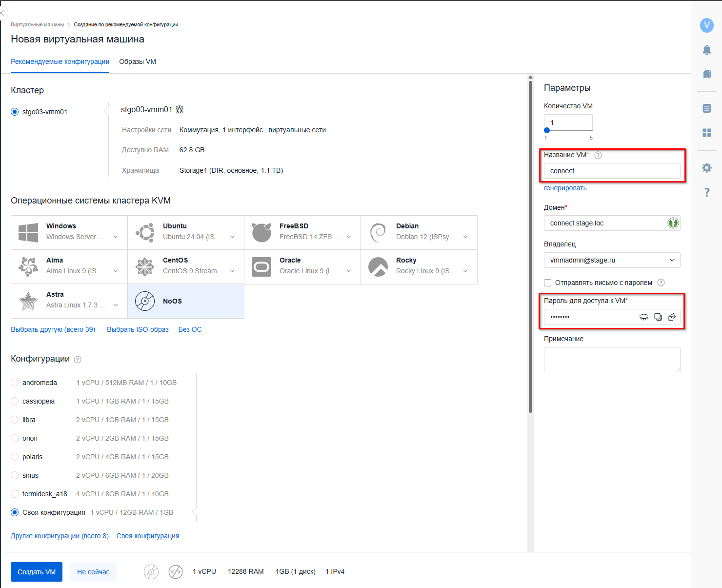Reveal password with the eye icon

coord(643,317)
